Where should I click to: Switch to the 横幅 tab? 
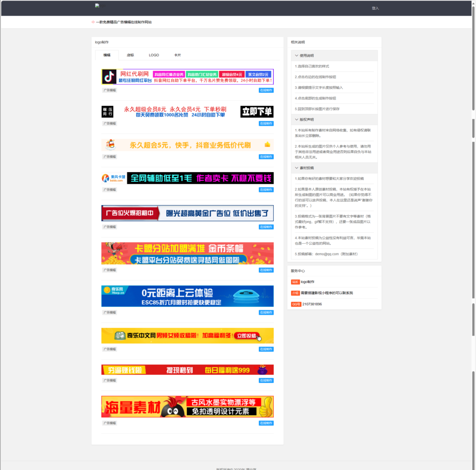pos(107,55)
